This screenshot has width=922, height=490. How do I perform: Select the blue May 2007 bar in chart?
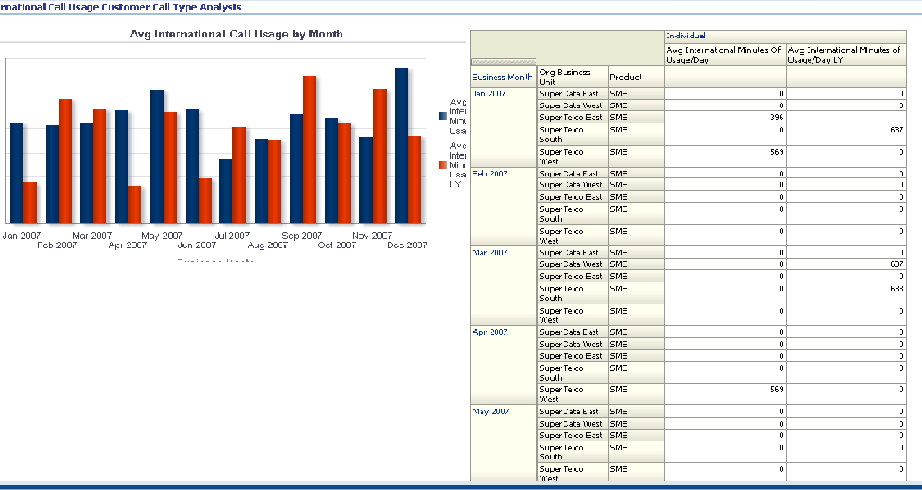156,156
